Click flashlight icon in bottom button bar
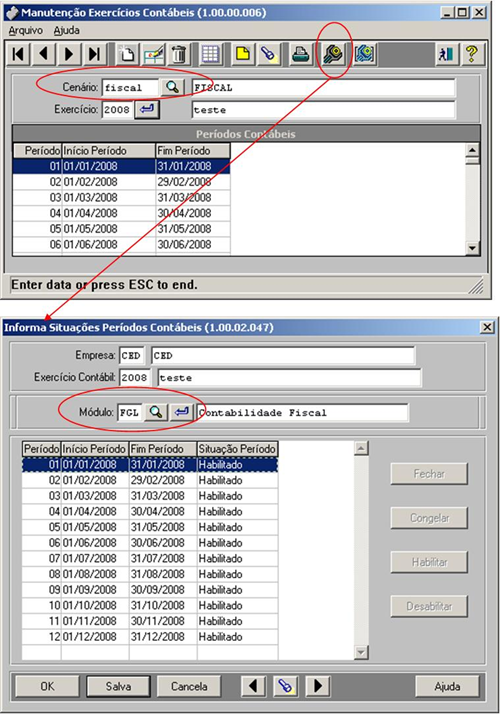The height and width of the screenshot is (714, 500). pos(286,686)
